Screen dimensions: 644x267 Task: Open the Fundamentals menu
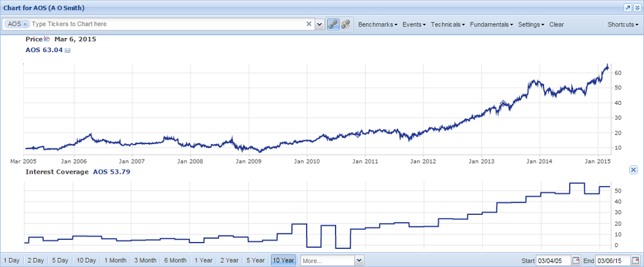(x=491, y=24)
